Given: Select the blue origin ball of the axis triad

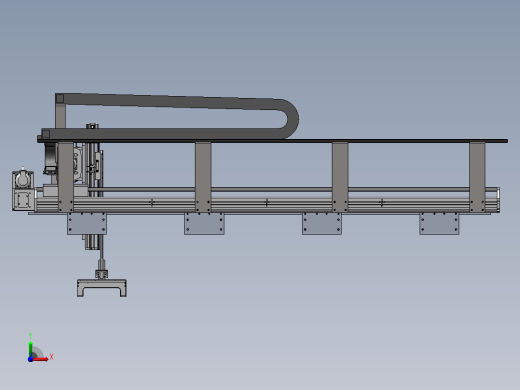Looking at the screenshot, I should coord(31,359).
